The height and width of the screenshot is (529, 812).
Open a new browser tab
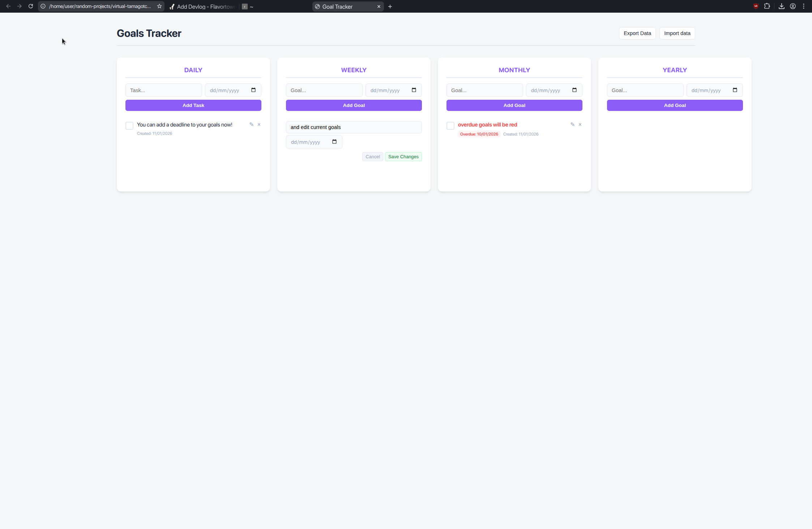pos(390,7)
